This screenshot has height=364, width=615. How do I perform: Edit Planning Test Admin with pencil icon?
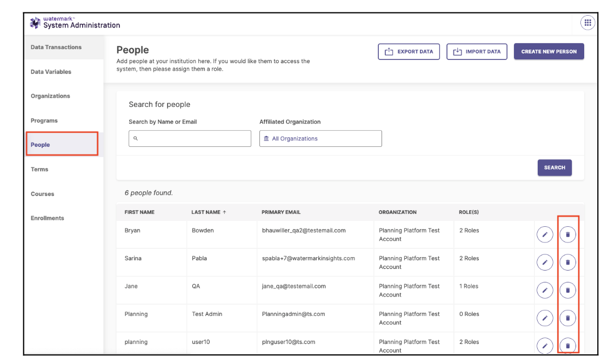(545, 318)
